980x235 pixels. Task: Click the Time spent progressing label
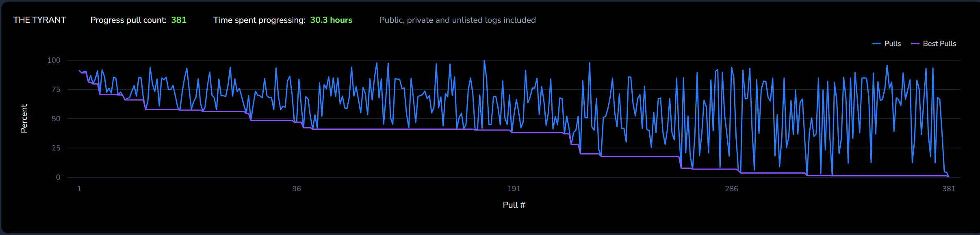coord(259,20)
